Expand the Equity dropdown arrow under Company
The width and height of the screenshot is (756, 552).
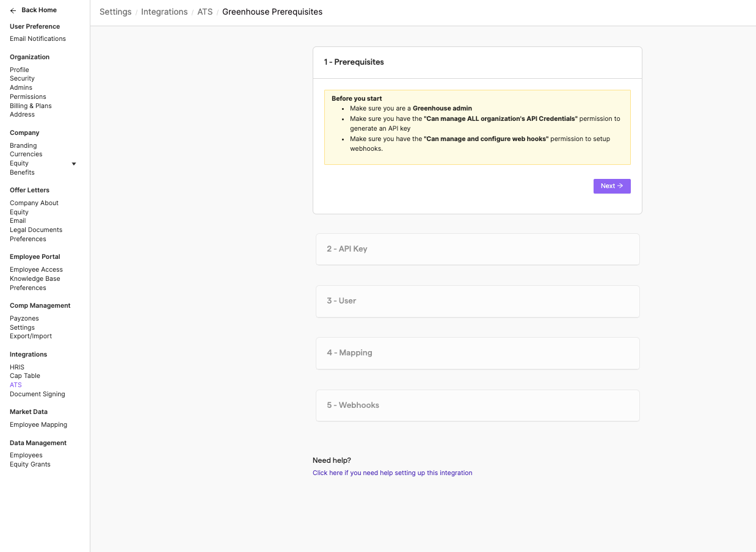(74, 164)
